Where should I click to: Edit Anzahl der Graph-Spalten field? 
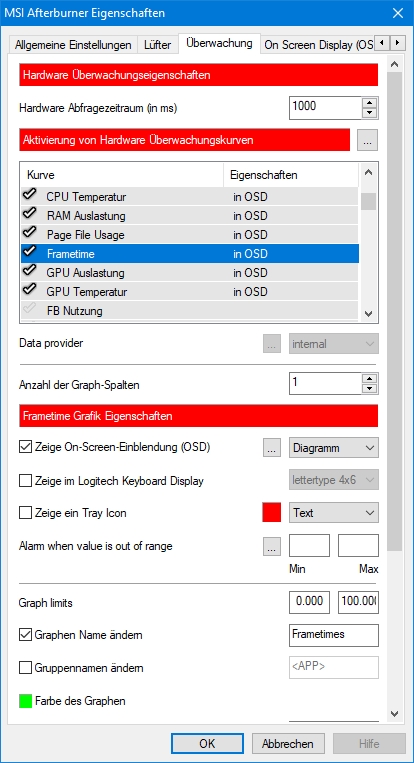(x=325, y=383)
